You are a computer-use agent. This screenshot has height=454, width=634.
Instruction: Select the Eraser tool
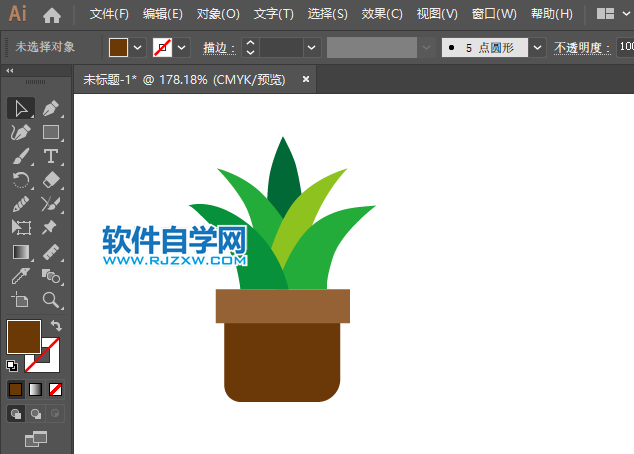[51, 180]
